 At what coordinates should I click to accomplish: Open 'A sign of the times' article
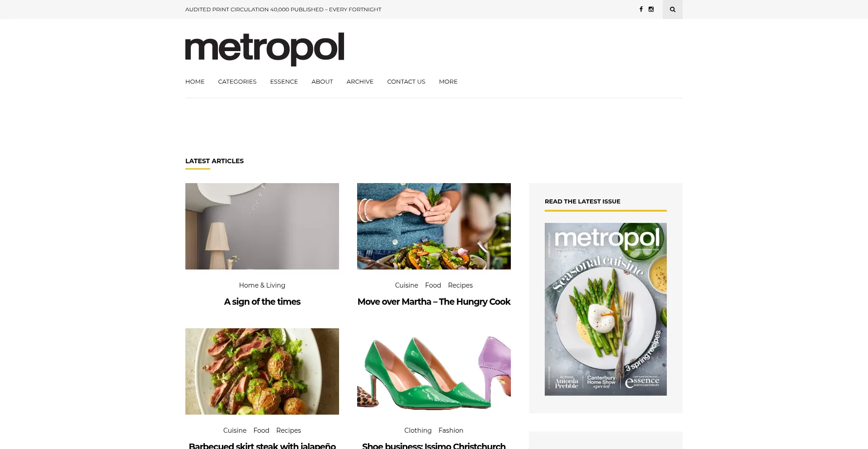pyautogui.click(x=262, y=302)
